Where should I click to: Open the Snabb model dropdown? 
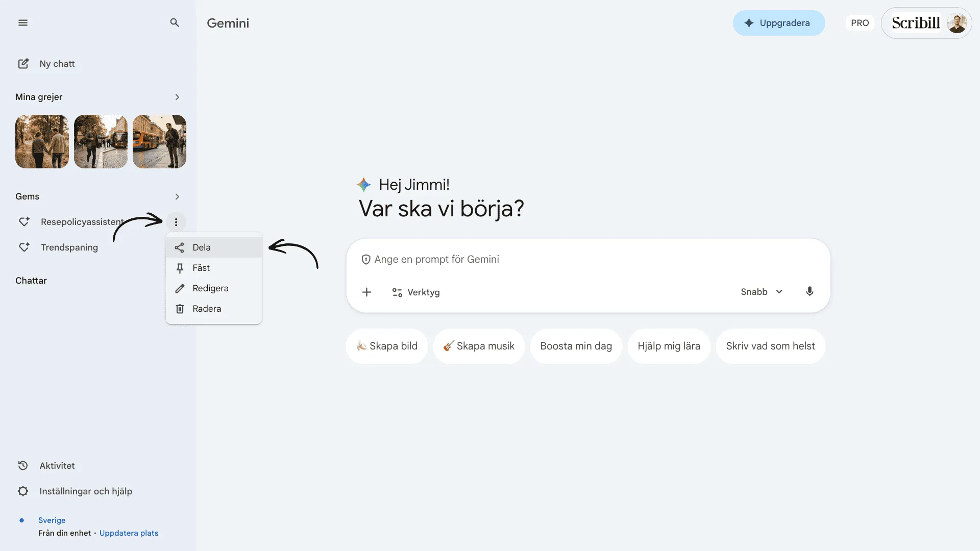pos(762,292)
